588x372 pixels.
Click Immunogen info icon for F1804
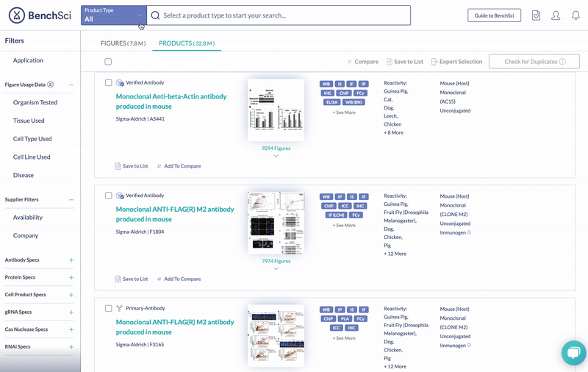point(469,232)
